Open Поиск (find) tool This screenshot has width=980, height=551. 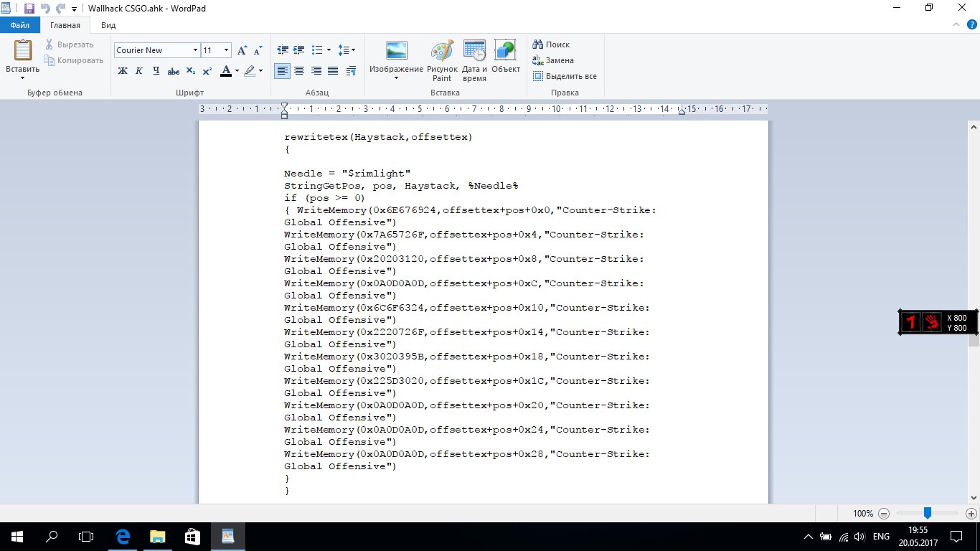point(551,44)
